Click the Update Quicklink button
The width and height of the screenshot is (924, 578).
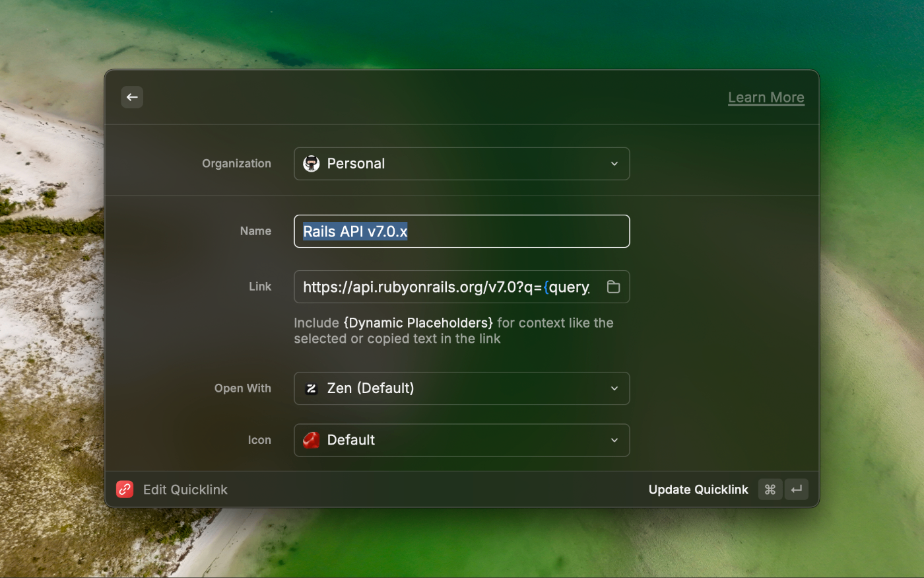click(698, 489)
